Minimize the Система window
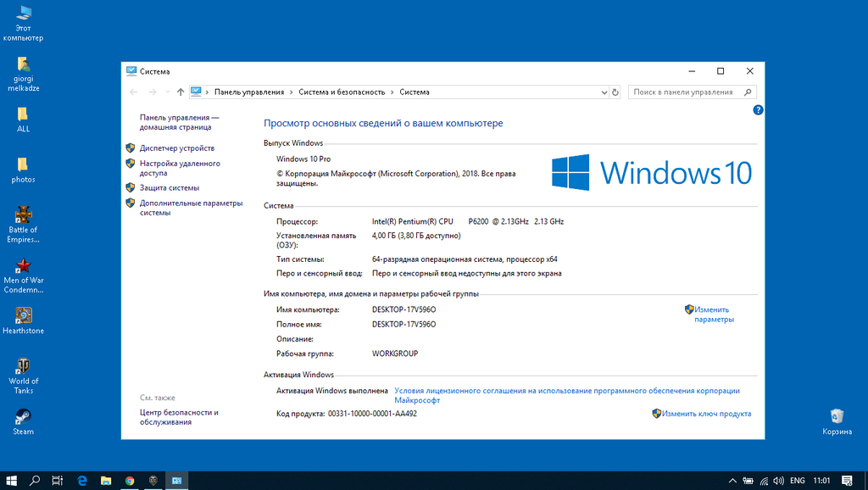This screenshot has width=868, height=490. 692,71
